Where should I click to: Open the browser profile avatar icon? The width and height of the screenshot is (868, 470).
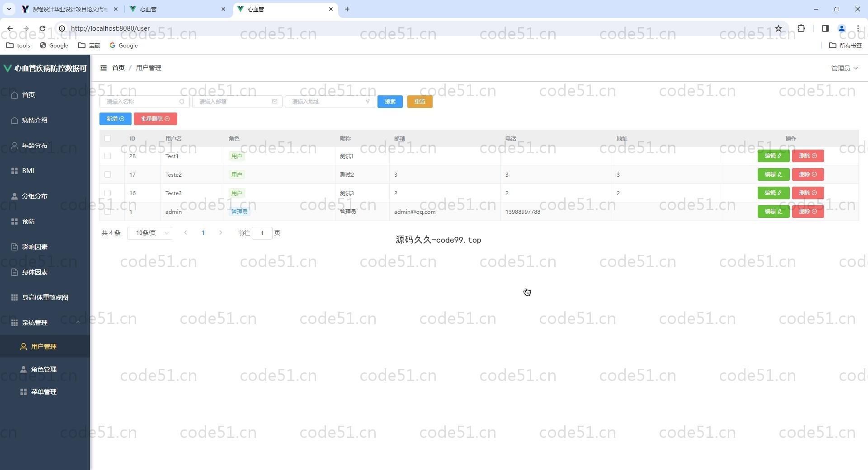click(x=842, y=28)
